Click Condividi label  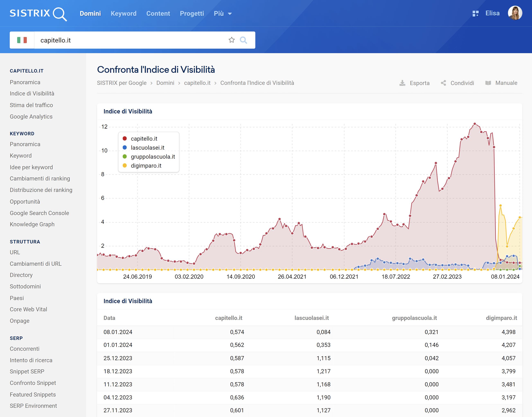tap(462, 83)
